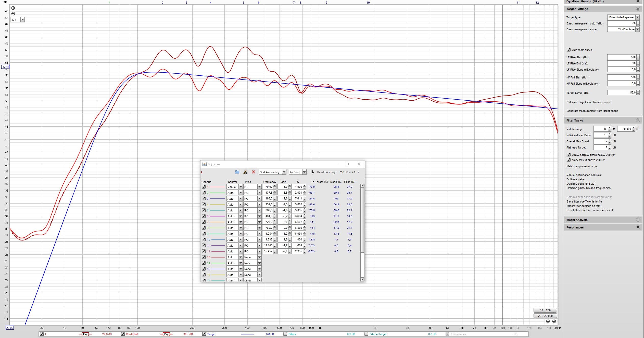This screenshot has width=644, height=338.
Task: Click Save filter coefficients to file
Action: [584, 202]
